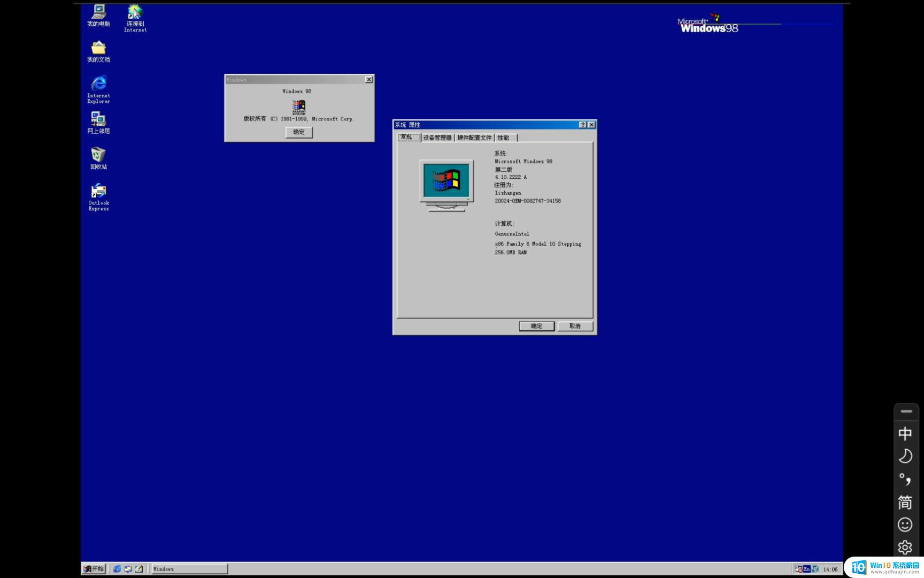The width and height of the screenshot is (924, 578).
Task: Click the 版权所有 (C) 1981-1999 copyright text
Action: coord(299,119)
